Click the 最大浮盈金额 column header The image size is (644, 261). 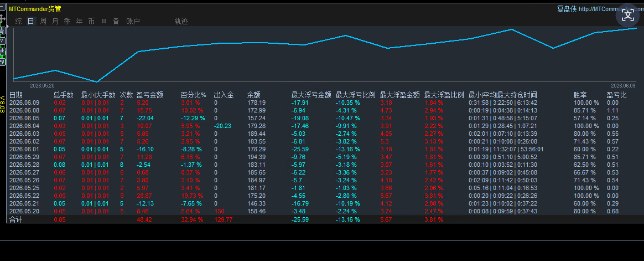pyautogui.click(x=400, y=95)
